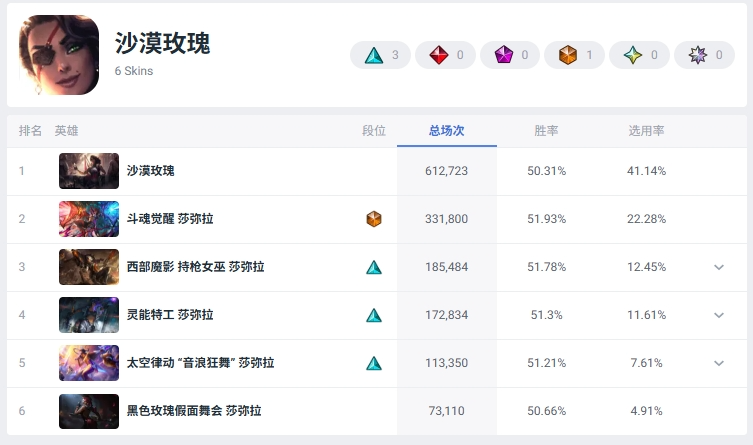
Task: Click the "6 Skins" subtitle
Action: click(134, 71)
